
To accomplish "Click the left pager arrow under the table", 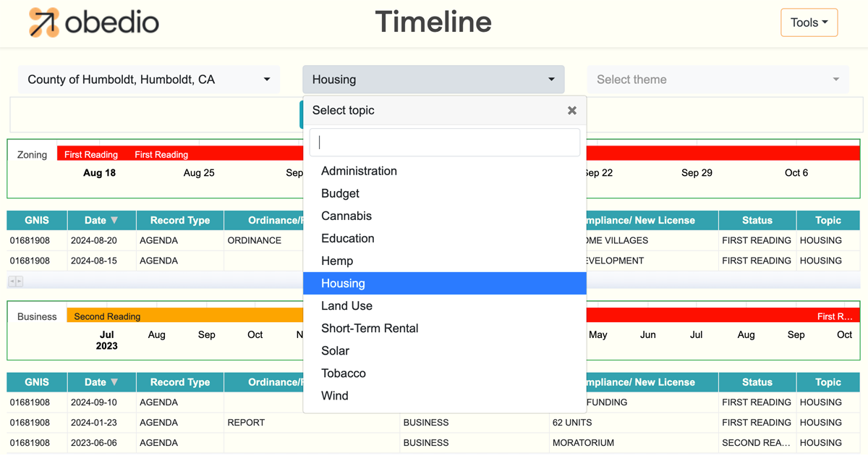I will click(x=12, y=281).
